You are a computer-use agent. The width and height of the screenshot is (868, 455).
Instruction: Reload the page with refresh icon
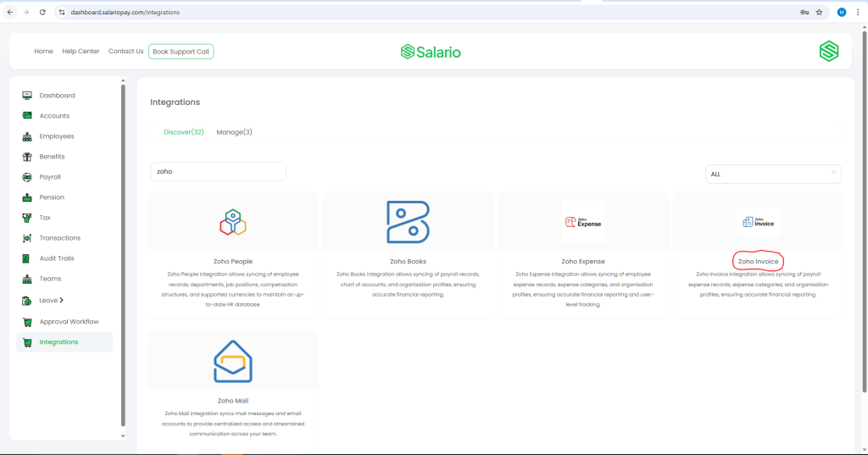click(x=42, y=12)
